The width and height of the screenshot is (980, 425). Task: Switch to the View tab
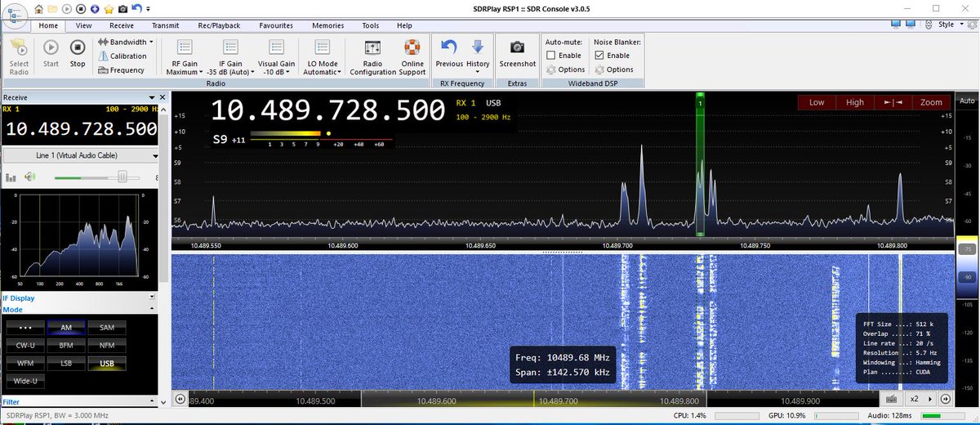83,25
